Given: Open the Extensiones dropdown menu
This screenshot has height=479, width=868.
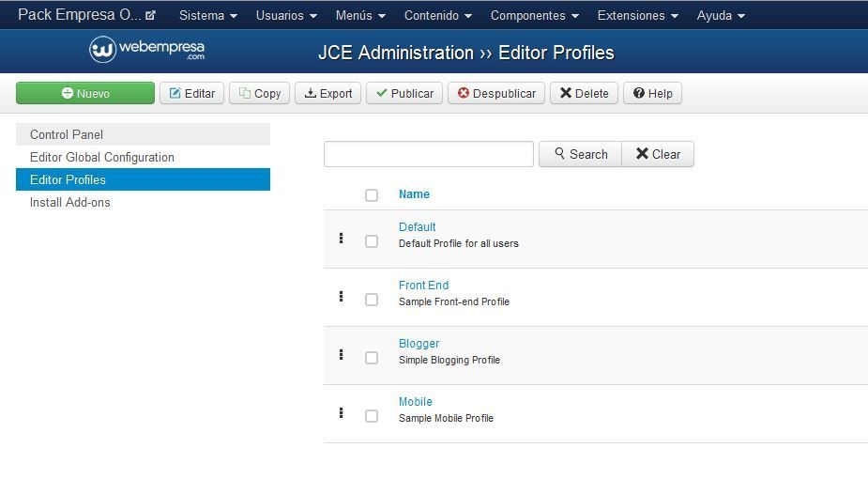Looking at the screenshot, I should pos(638,16).
